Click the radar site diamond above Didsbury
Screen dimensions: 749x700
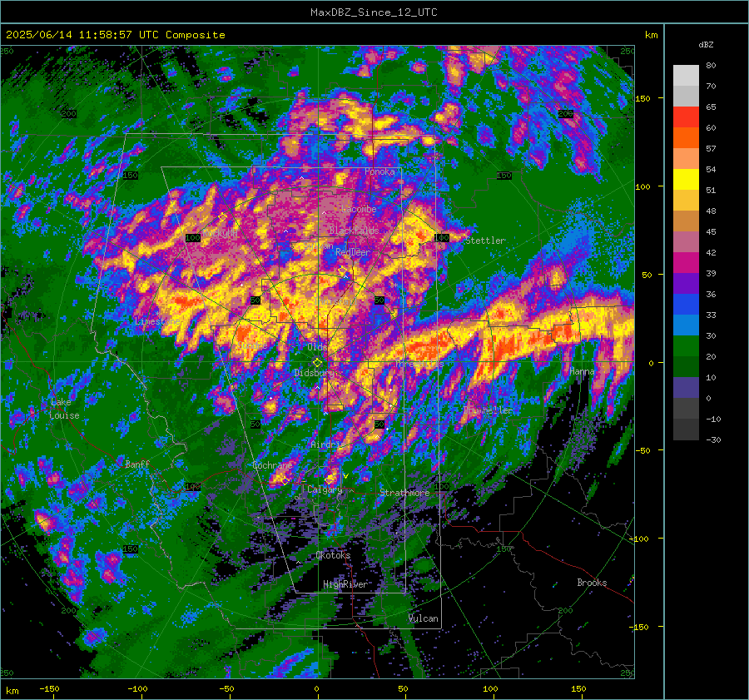[x=317, y=363]
